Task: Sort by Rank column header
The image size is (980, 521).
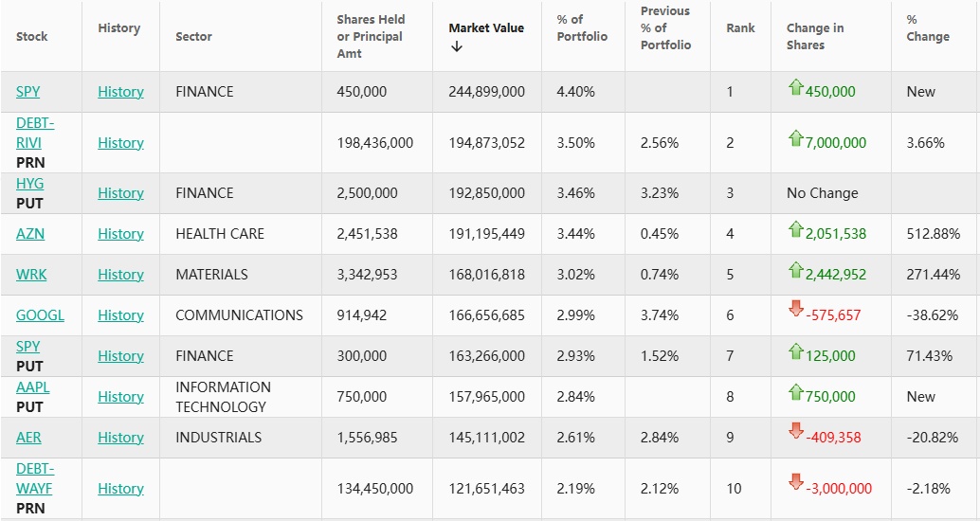Action: click(x=740, y=27)
